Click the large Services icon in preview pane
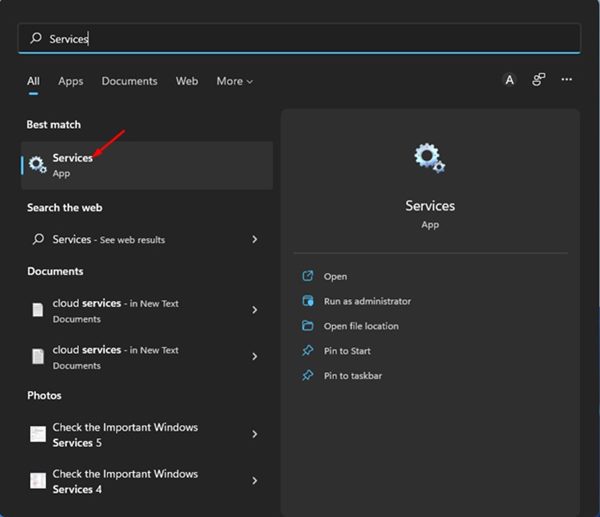 (x=429, y=158)
